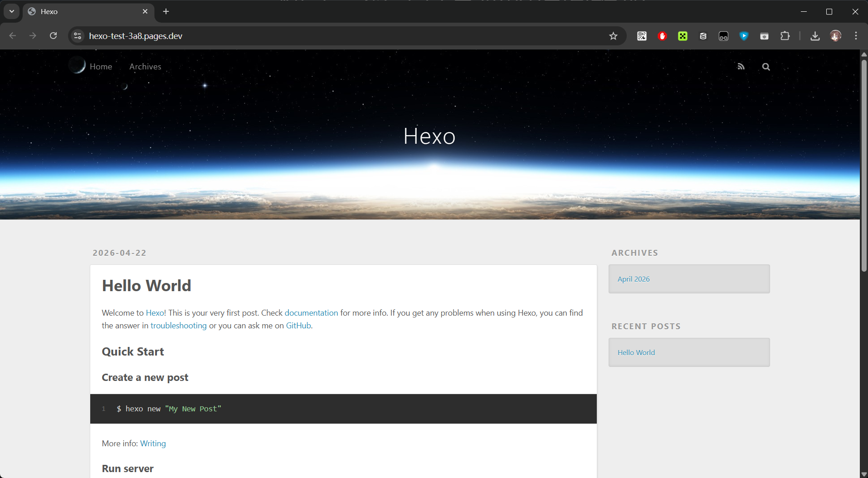Open the Writing link after More info
Screen dimensions: 868x478
click(x=153, y=444)
